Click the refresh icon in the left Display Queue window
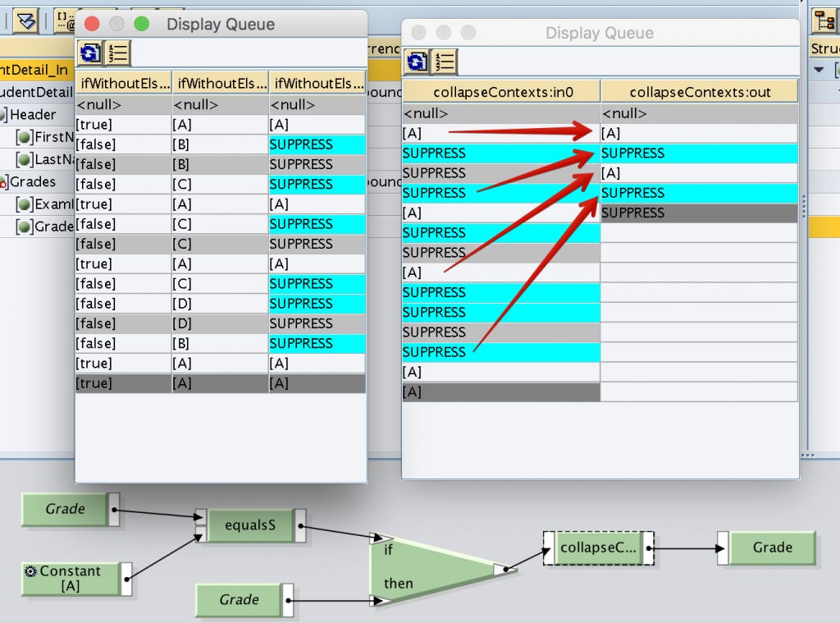840x623 pixels. [90, 53]
